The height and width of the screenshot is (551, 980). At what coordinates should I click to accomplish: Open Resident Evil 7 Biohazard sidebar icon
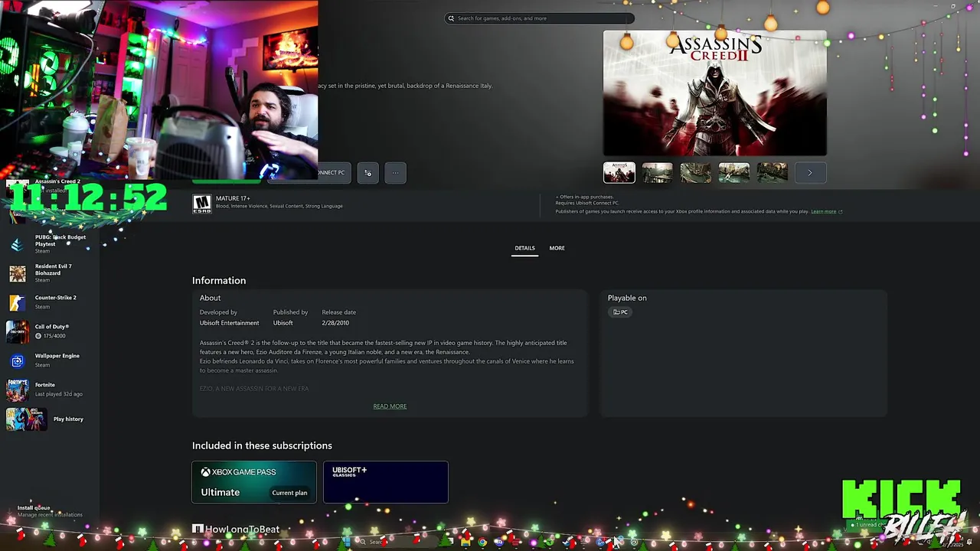click(17, 273)
